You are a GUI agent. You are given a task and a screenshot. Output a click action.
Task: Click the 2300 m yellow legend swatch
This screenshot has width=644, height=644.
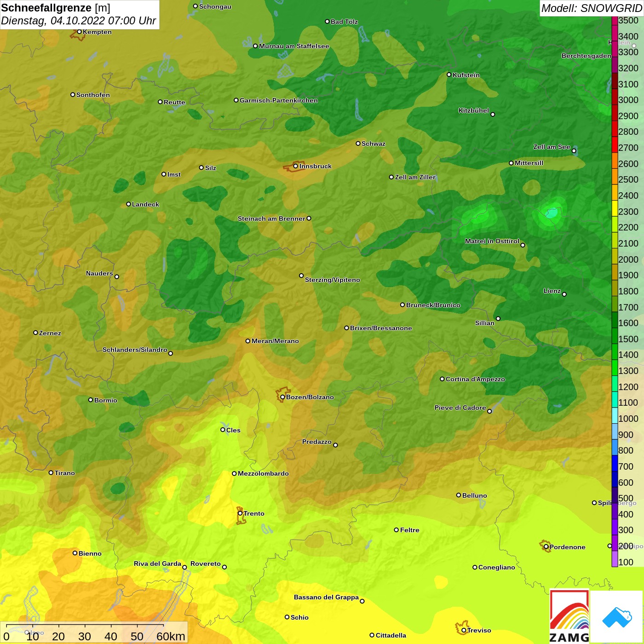click(x=615, y=208)
